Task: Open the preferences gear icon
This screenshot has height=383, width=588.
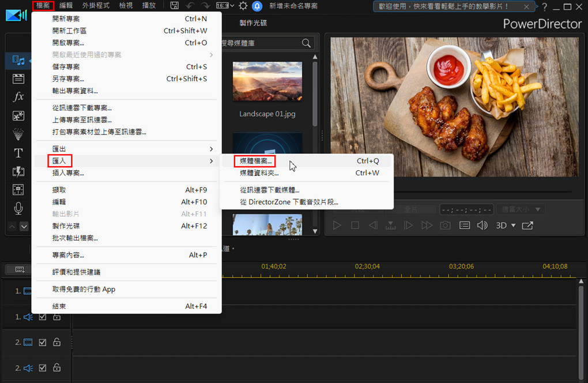Action: tap(243, 6)
